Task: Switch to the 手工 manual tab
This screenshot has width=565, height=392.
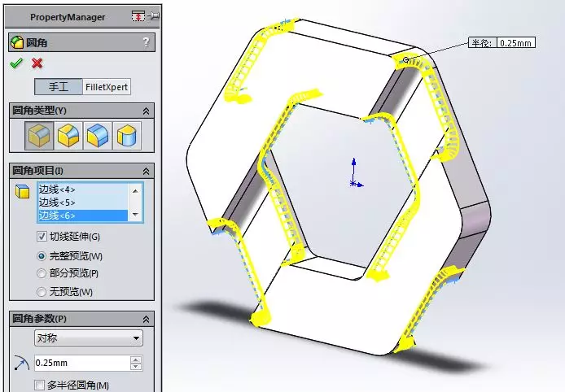Action: 59,87
